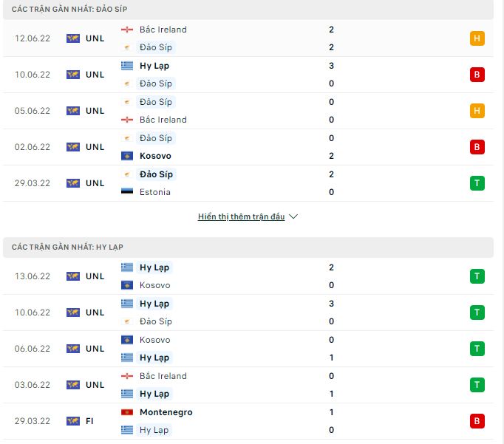The image size is (504, 444).
Task: Open Estonia team link
Action: pyautogui.click(x=154, y=192)
